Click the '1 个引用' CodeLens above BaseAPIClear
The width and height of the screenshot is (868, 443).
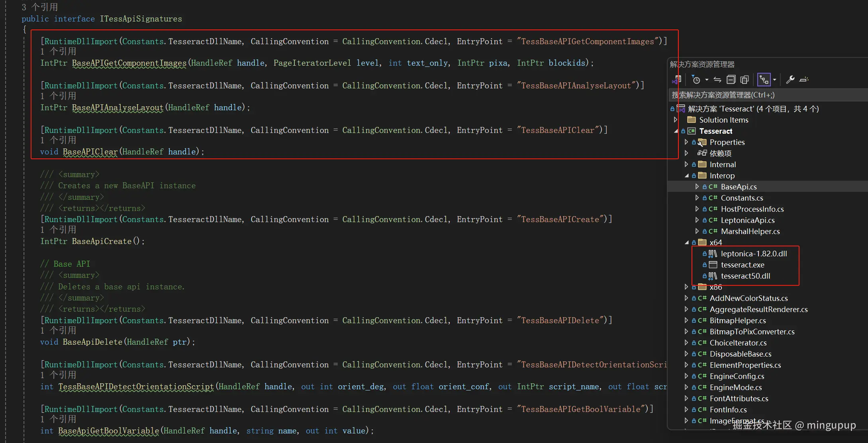(58, 141)
